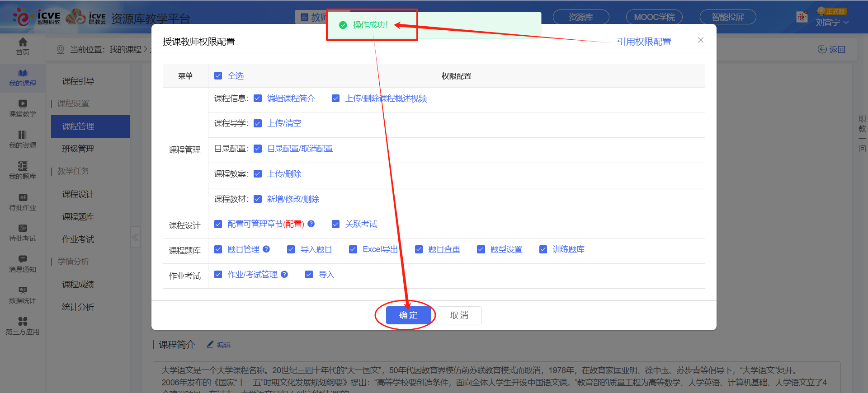Viewport: 868px width, 393px height.
Task: Open 我的题库 sidebar icon
Action: coord(23,166)
